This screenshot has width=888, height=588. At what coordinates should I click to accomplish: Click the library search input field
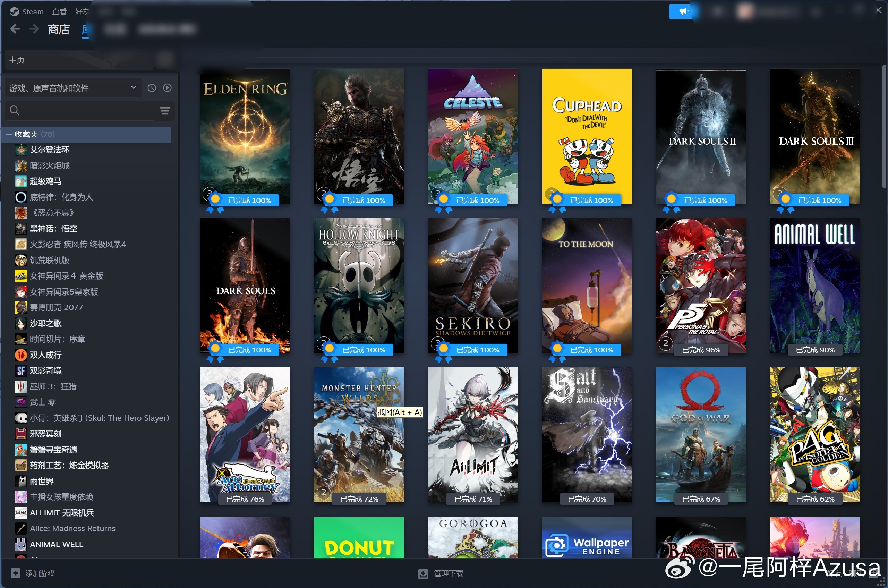click(x=89, y=110)
